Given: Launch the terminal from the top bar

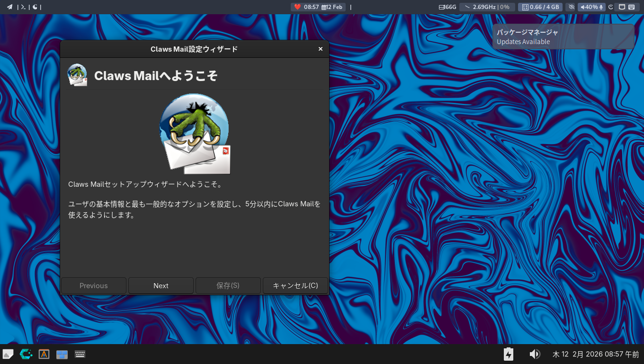Looking at the screenshot, I should pos(23,7).
